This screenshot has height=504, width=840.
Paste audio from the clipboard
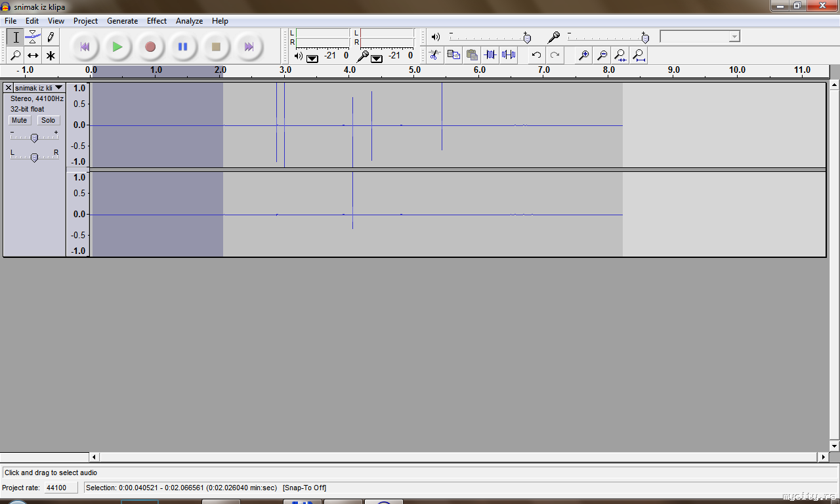471,55
